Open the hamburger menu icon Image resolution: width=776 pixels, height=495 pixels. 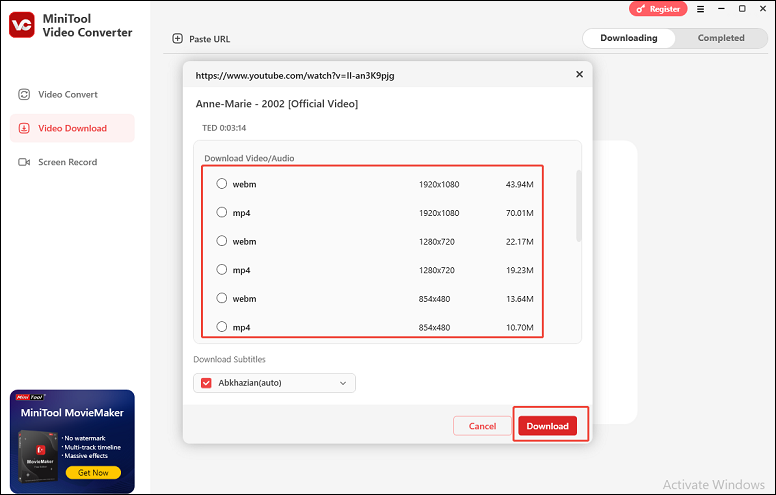(700, 9)
